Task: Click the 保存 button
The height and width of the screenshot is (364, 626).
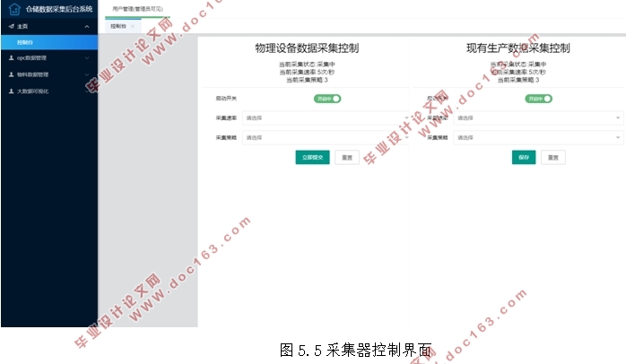Action: click(x=524, y=157)
